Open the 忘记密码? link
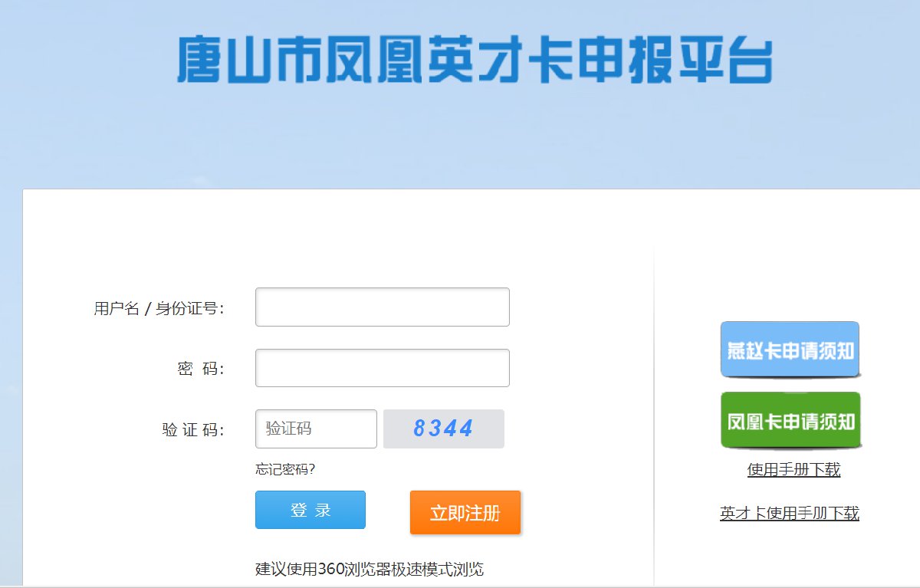This screenshot has height=588, width=920. point(285,469)
